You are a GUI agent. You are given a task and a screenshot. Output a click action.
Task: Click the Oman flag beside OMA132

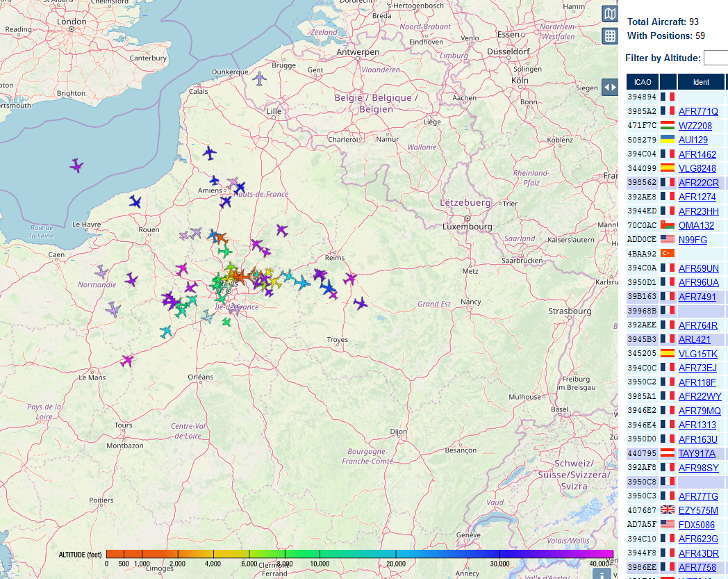click(x=668, y=225)
